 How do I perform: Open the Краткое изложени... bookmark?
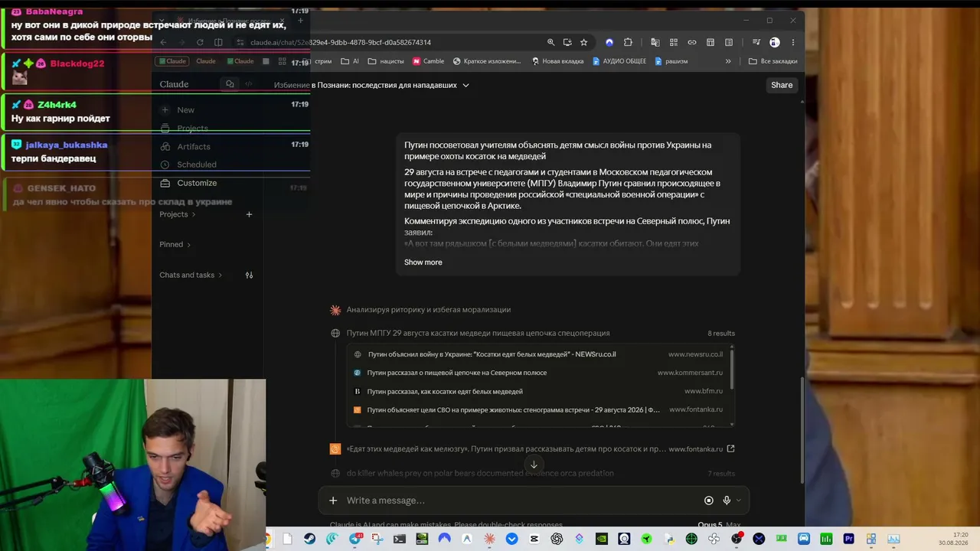click(487, 61)
